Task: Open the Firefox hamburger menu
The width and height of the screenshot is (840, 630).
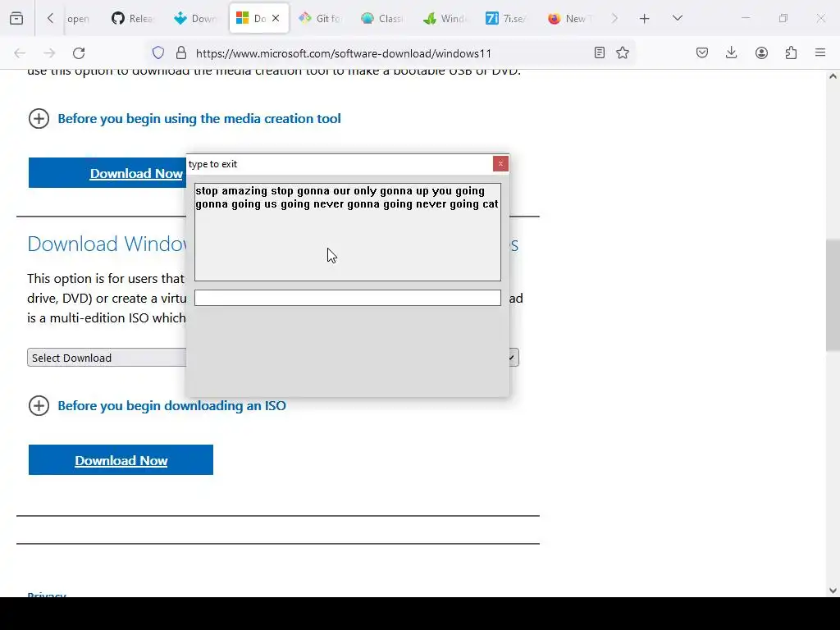Action: point(820,53)
